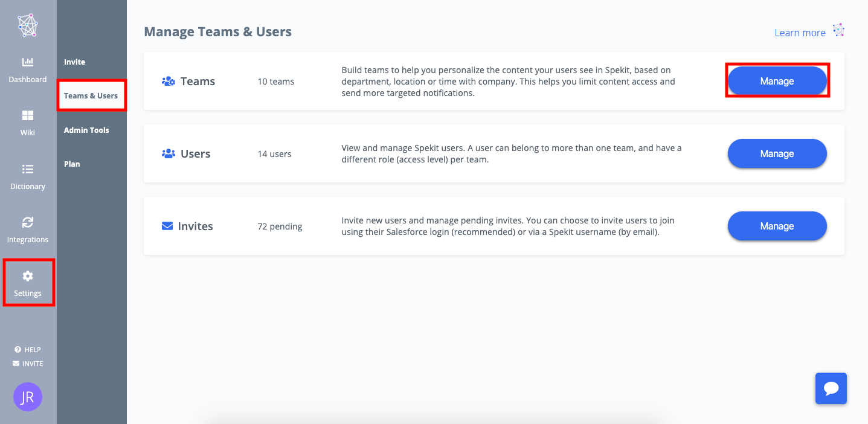This screenshot has height=424, width=868.
Task: Click the Invites description paragraph
Action: pos(508,226)
